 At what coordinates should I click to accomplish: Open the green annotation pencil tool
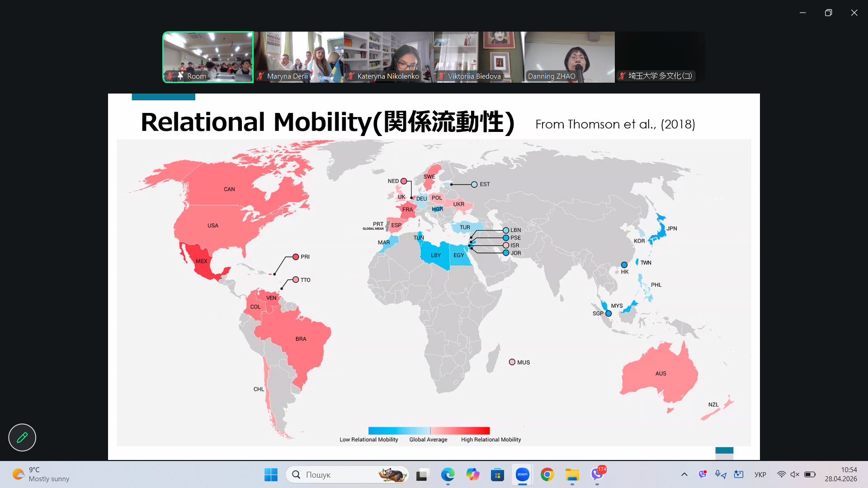point(22,437)
